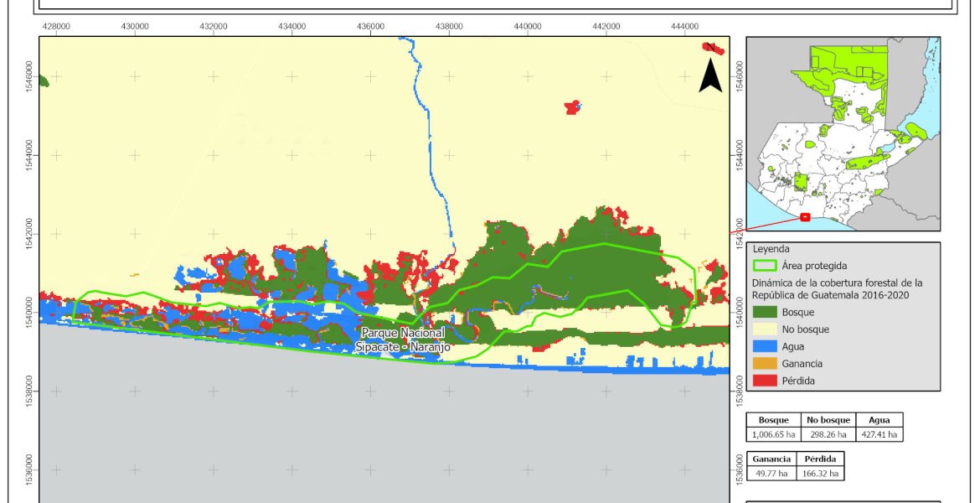
Task: Click the north arrow symbol on the map
Action: (711, 70)
